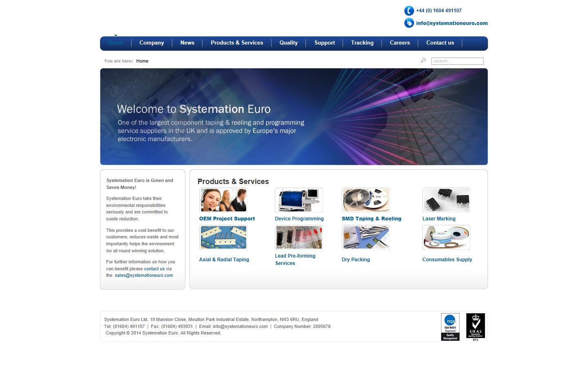Click the Device Programming machine image
Viewport: 588px width, 368px height.
click(298, 200)
